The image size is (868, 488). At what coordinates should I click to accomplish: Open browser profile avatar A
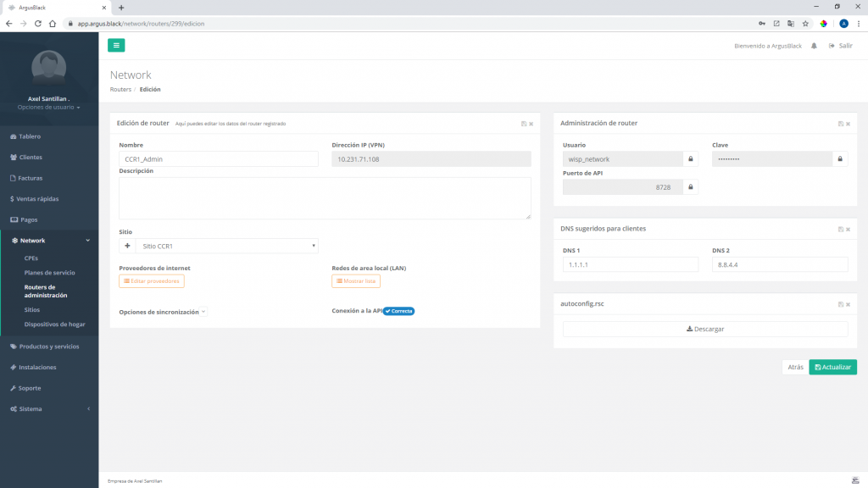coord(843,24)
